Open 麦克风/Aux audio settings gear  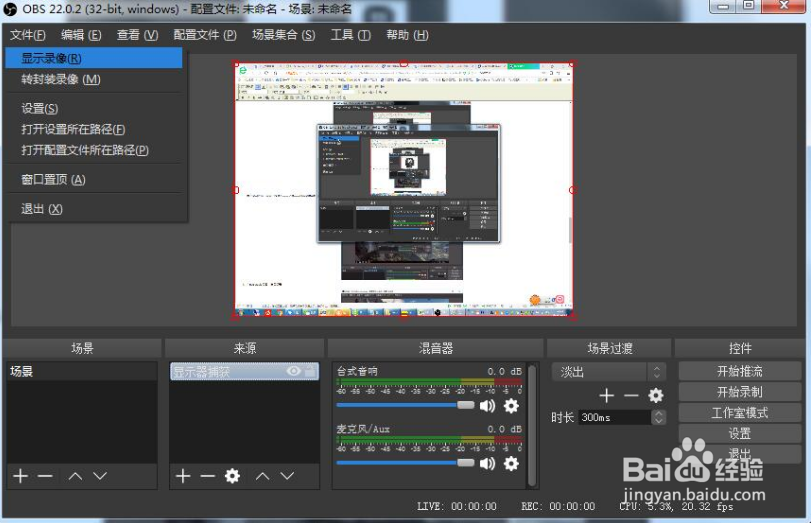[511, 464]
